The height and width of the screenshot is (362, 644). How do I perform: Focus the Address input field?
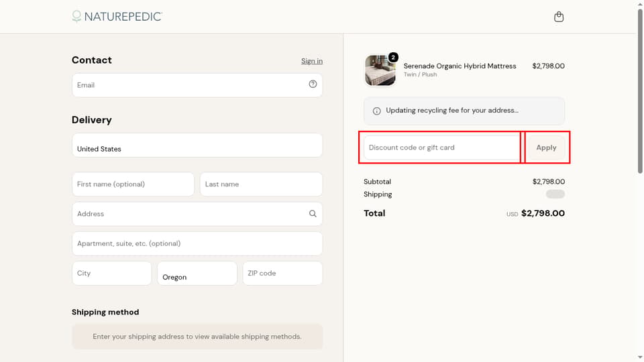tap(197, 214)
